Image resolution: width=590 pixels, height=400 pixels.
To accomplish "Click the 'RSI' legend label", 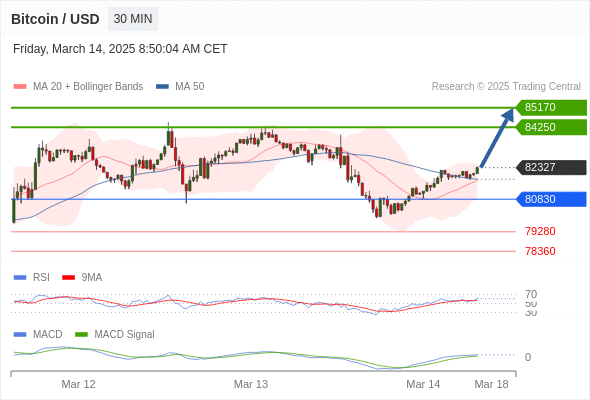I will pos(41,278).
